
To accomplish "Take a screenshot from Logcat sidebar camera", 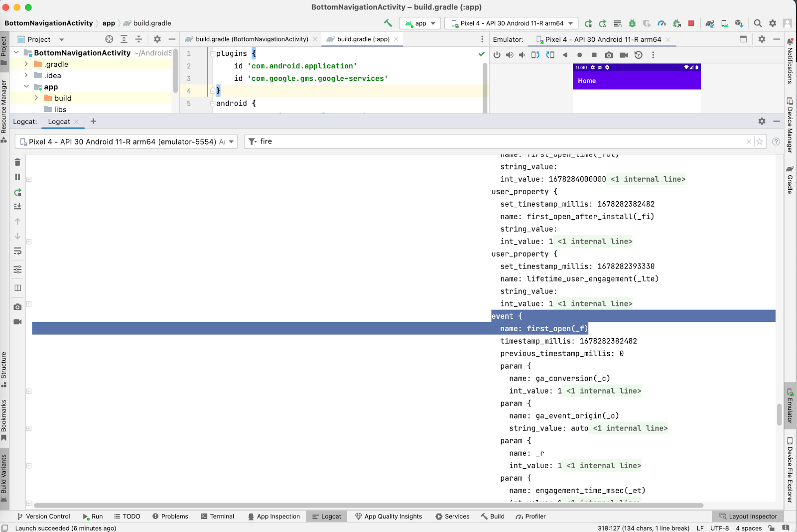I will pyautogui.click(x=17, y=307).
